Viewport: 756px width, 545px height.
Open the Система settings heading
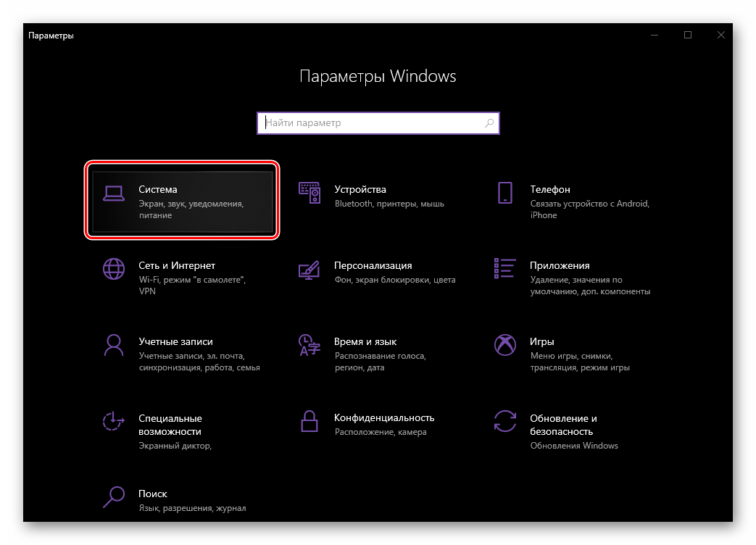[x=158, y=189]
